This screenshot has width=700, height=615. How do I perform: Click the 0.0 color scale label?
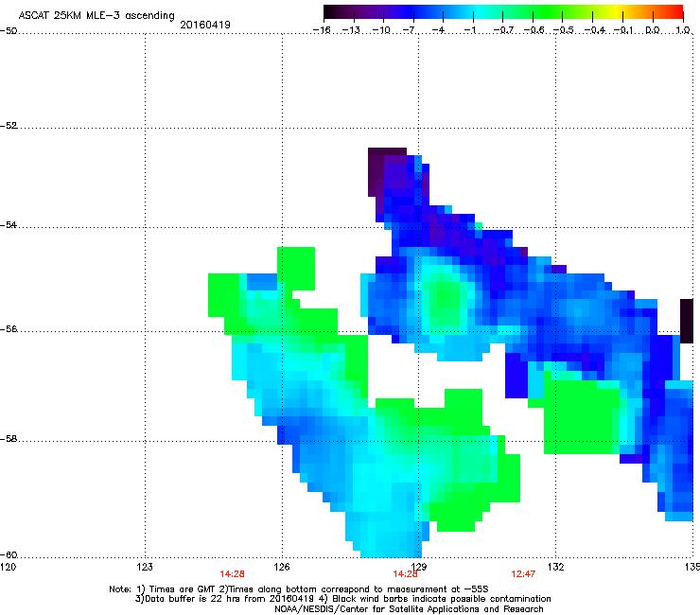(x=653, y=30)
